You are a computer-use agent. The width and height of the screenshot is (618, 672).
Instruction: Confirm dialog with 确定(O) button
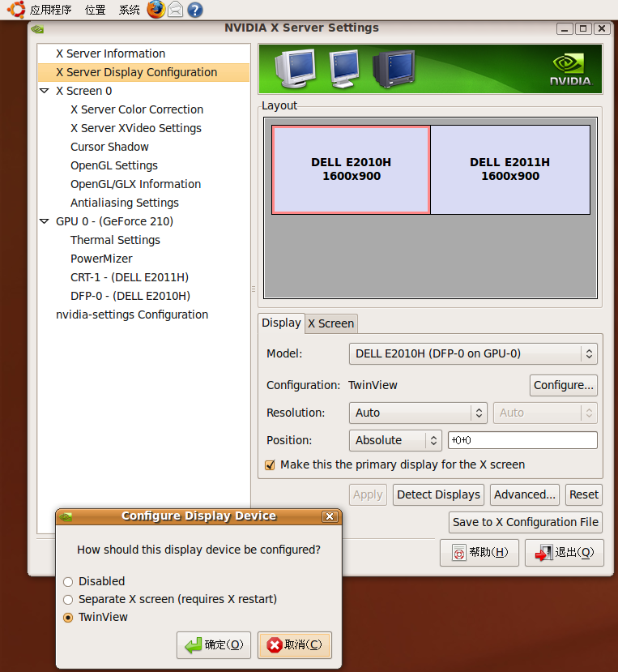[214, 645]
